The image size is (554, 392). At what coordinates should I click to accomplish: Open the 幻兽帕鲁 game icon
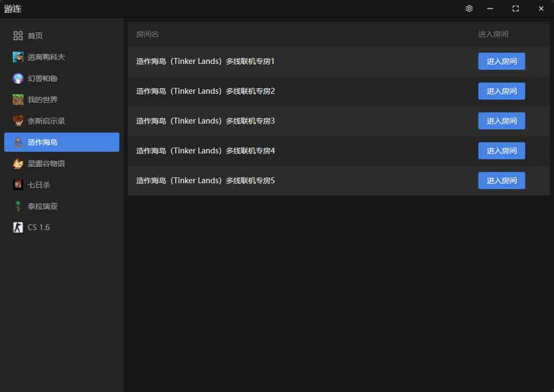18,78
